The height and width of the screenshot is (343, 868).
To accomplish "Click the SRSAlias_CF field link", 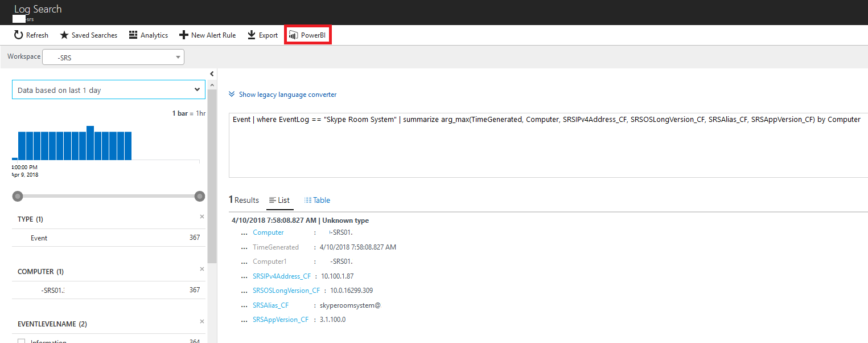I will pos(270,305).
